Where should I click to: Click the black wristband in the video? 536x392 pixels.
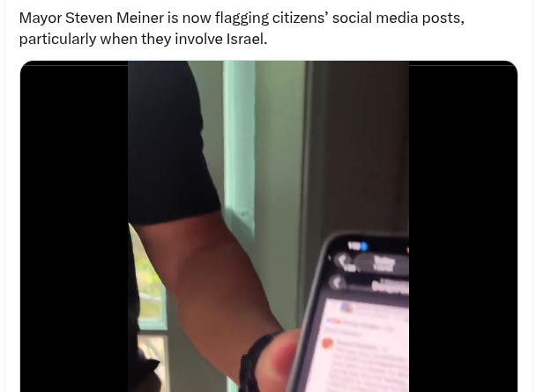pos(255,362)
